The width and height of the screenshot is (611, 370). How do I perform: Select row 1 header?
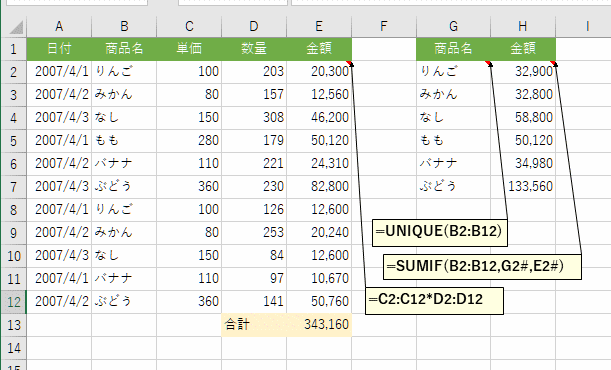[x=14, y=49]
